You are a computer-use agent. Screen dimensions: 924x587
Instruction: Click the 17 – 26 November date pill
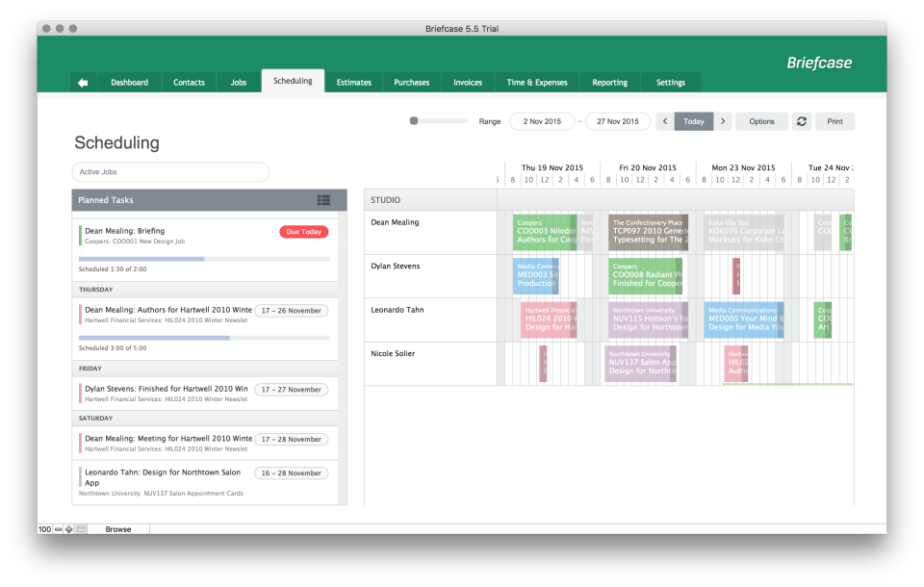point(291,311)
